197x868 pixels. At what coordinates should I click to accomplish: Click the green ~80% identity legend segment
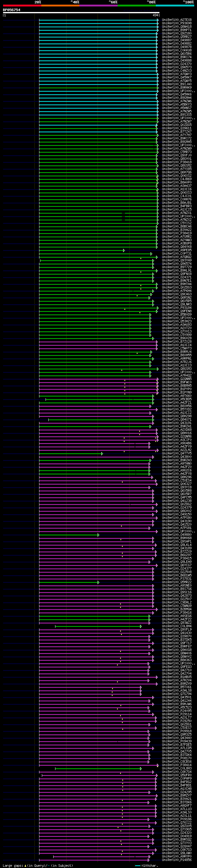point(136,6)
